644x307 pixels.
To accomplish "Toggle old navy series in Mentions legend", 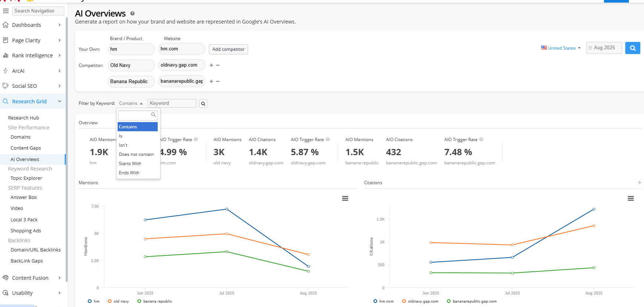I will tap(118, 301).
